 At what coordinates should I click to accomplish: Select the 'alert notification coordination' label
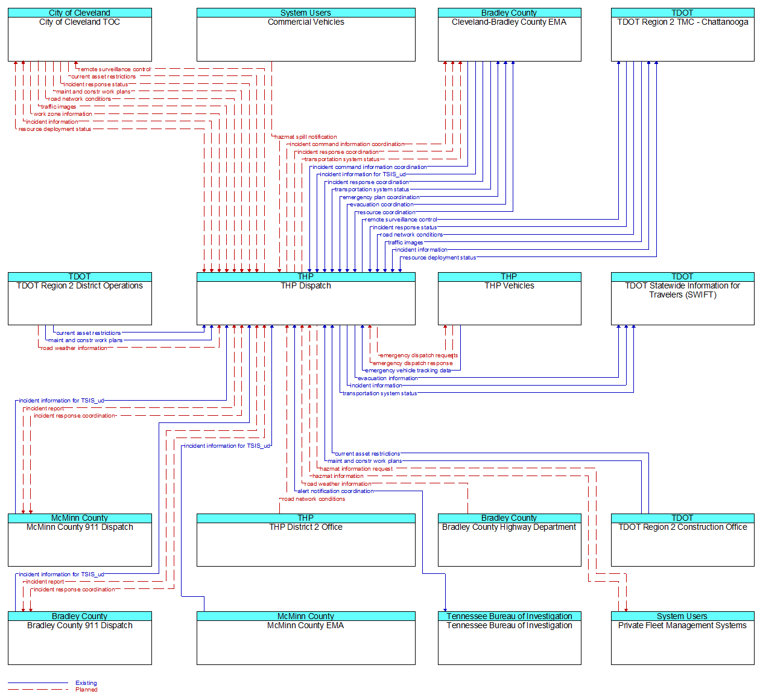(336, 491)
